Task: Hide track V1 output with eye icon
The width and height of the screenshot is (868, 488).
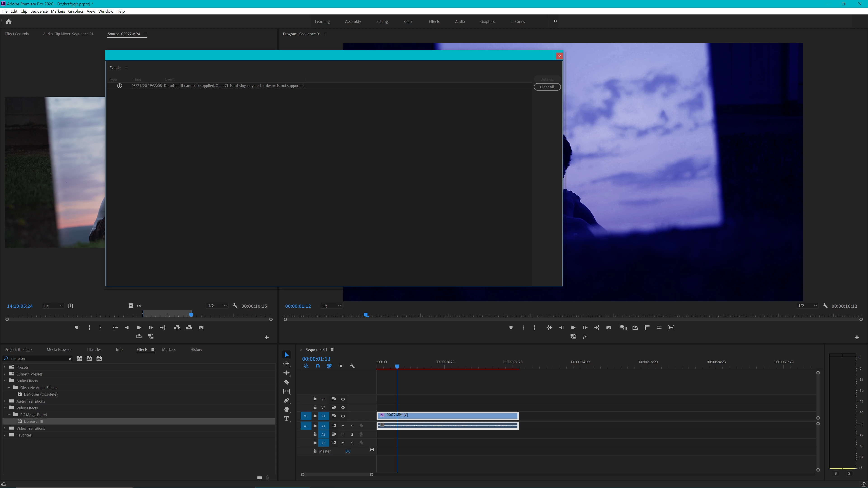Action: tap(343, 416)
